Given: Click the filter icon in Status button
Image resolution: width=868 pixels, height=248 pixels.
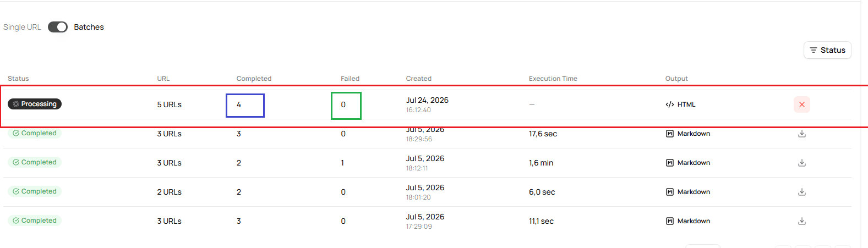Looking at the screenshot, I should [814, 50].
